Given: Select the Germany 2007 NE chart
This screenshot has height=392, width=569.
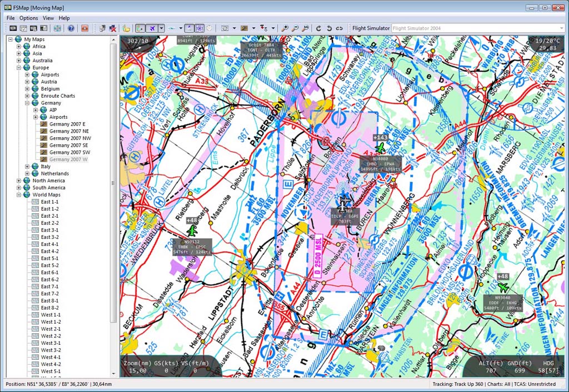Looking at the screenshot, I should (x=69, y=131).
